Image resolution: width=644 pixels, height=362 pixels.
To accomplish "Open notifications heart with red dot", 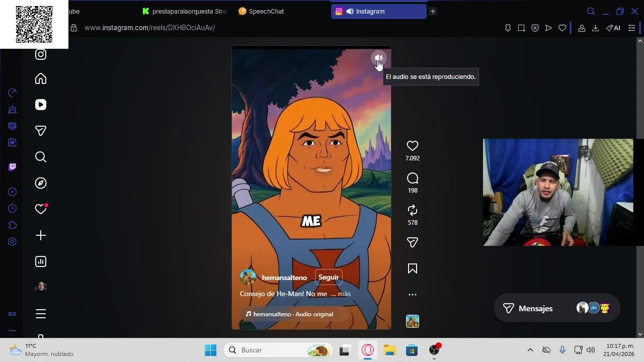I will click(x=41, y=209).
